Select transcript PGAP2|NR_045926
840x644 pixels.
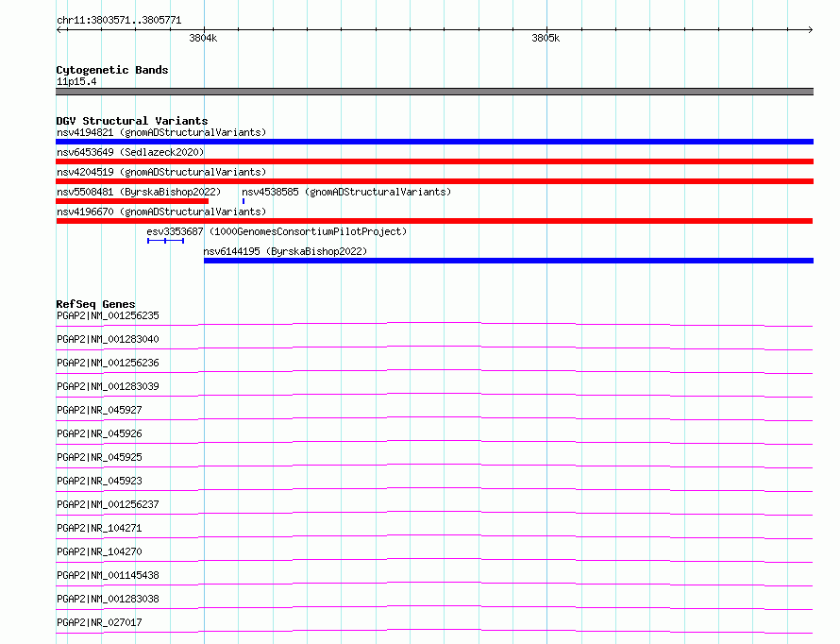point(99,433)
